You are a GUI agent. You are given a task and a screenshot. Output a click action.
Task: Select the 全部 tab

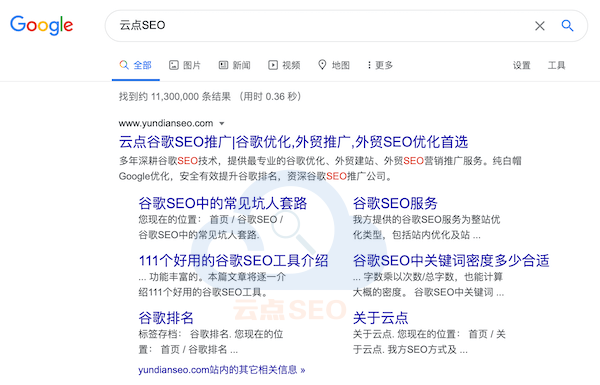(x=135, y=65)
